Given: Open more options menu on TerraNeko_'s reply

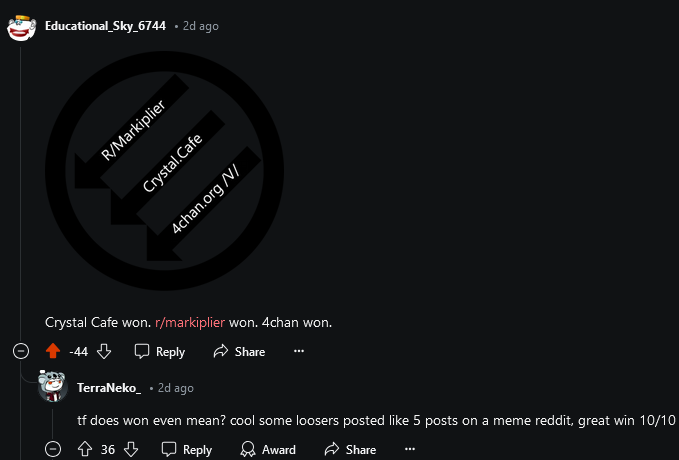Looking at the screenshot, I should [407, 450].
